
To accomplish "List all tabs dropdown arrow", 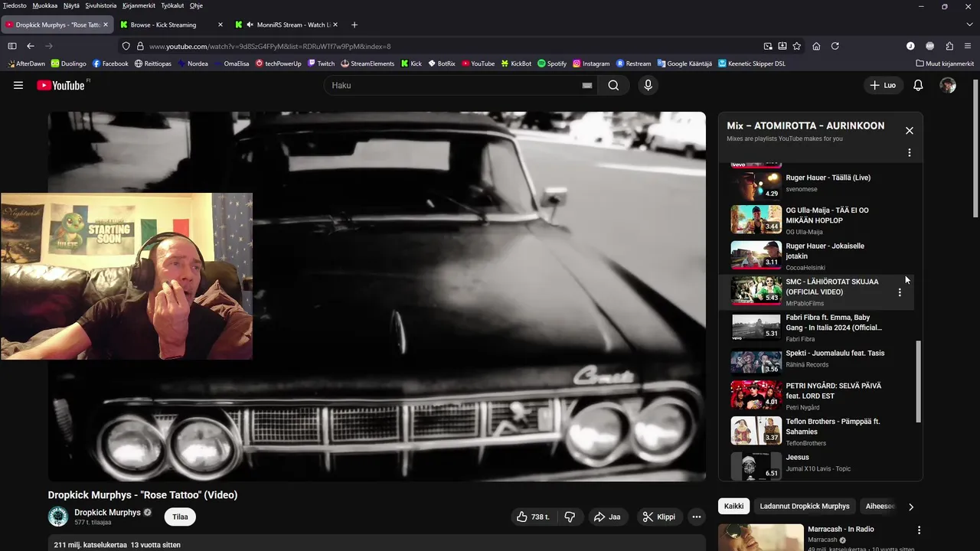I will coord(969,24).
